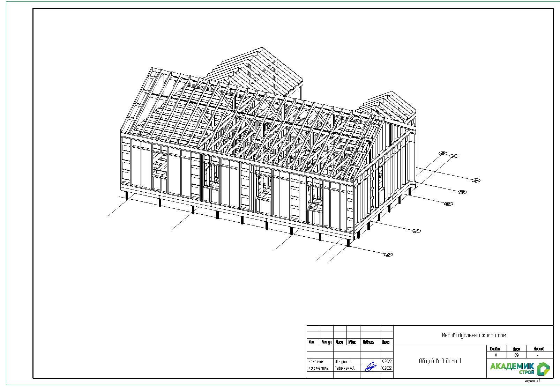Click sheet number cell "69"

tap(516, 355)
